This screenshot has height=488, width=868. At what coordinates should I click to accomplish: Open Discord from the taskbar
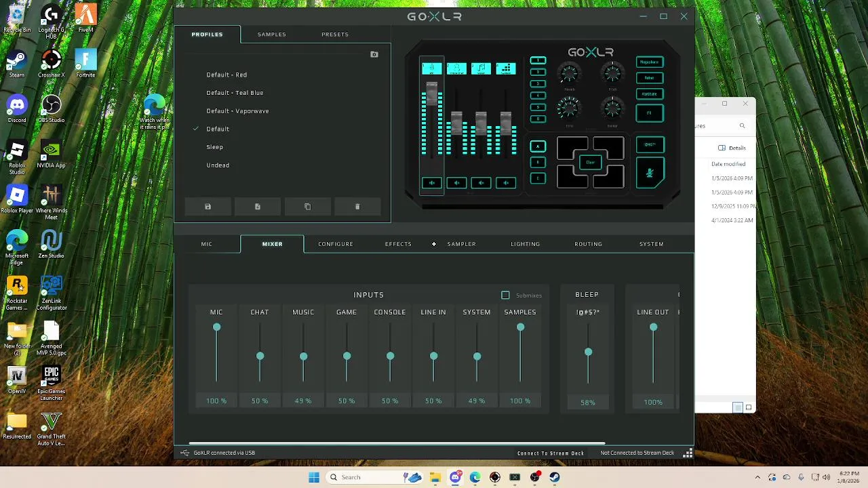(455, 477)
